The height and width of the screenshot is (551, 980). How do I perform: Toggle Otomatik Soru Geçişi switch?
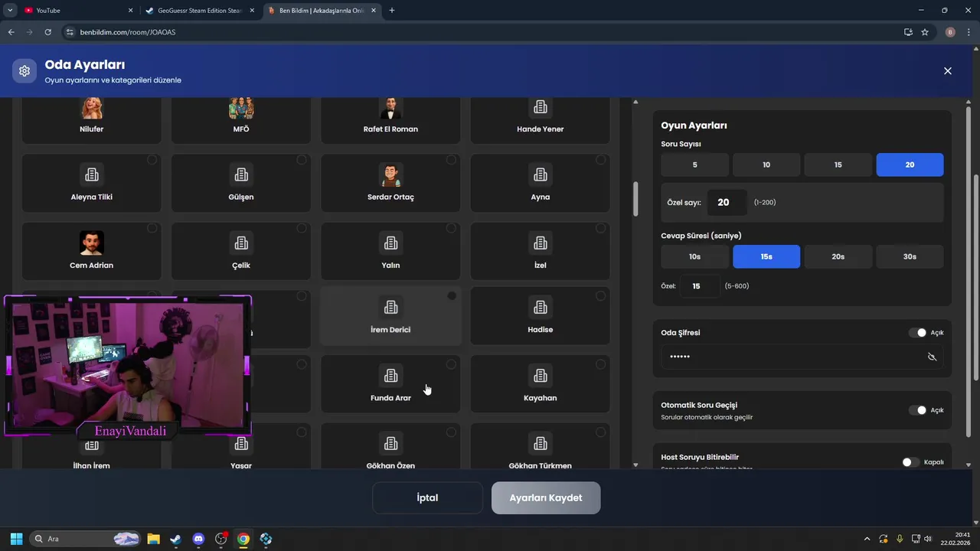[917, 410]
